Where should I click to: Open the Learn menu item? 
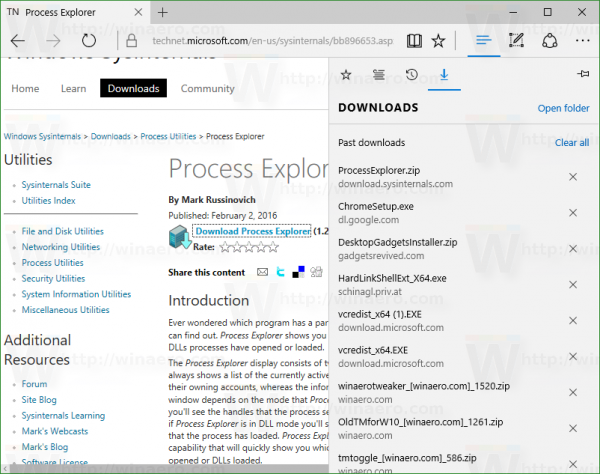73,88
